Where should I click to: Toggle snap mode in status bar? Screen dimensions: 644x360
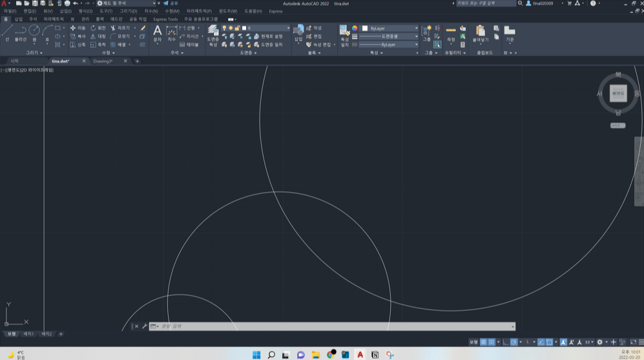[x=491, y=342]
